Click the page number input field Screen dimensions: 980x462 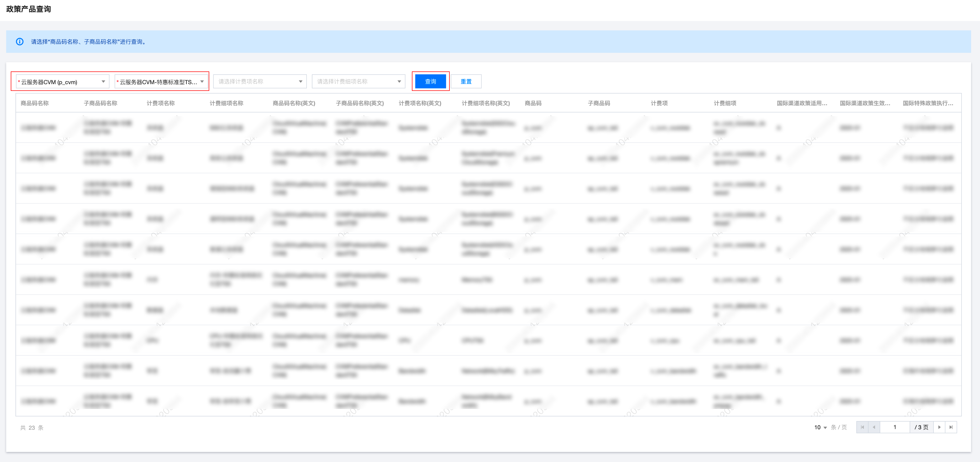pyautogui.click(x=894, y=427)
